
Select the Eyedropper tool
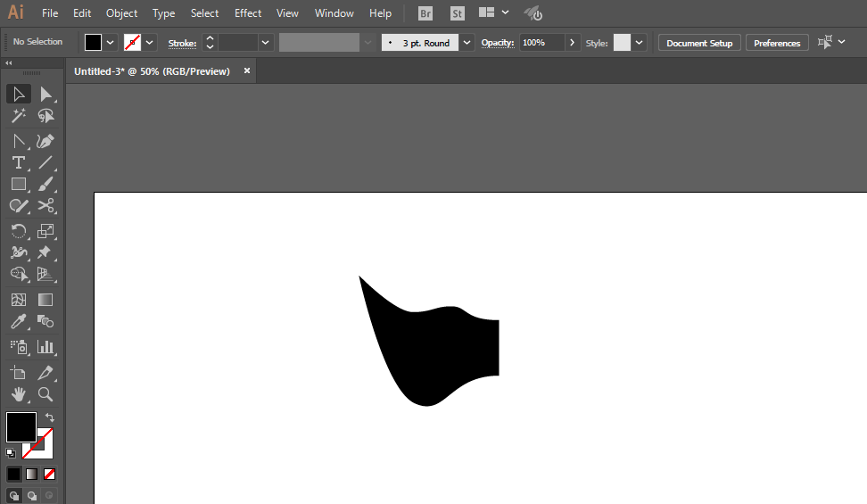click(x=18, y=322)
